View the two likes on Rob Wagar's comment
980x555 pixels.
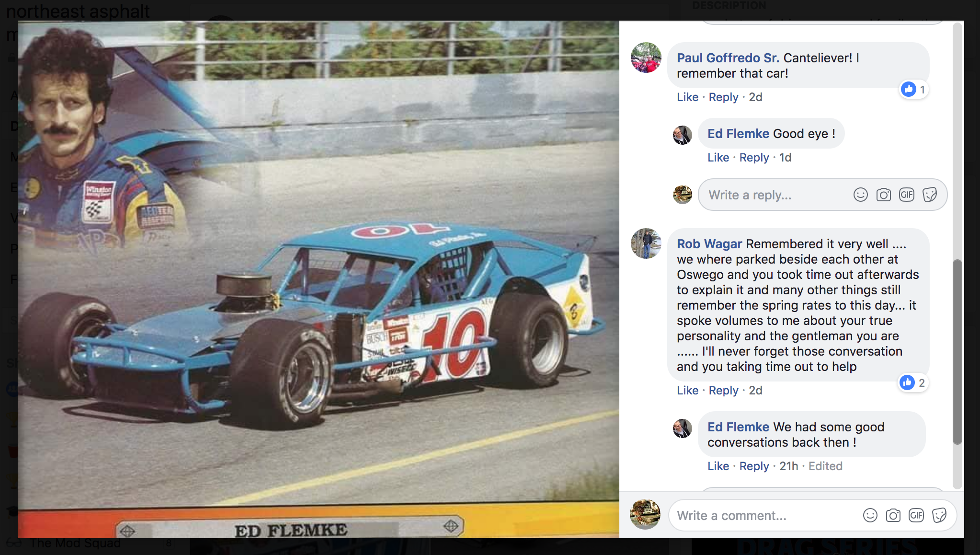[913, 382]
